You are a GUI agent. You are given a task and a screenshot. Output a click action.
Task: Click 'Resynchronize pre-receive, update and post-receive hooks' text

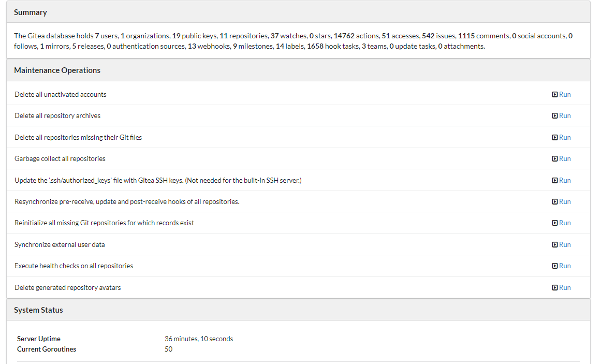pos(127,202)
